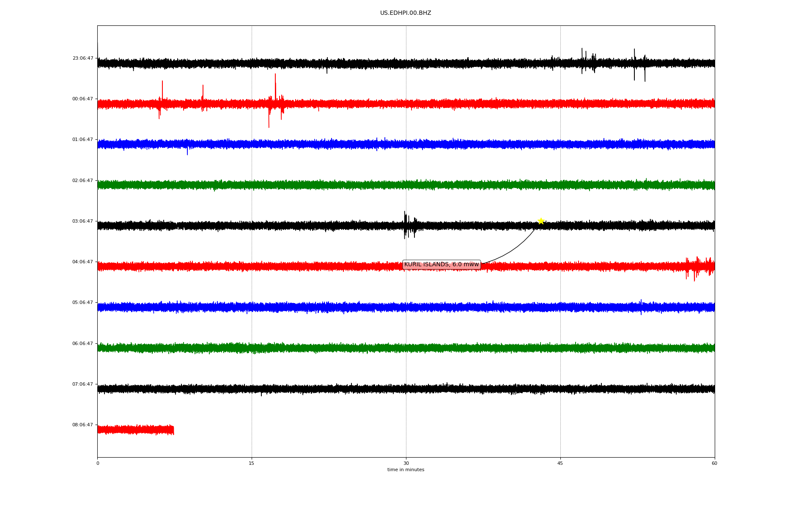Select the 23:06:47 time label
812x508 pixels.
[83, 58]
